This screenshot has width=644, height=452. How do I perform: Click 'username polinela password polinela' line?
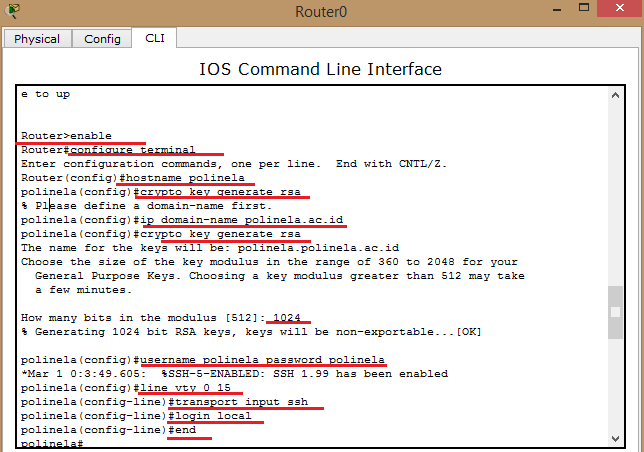203,360
